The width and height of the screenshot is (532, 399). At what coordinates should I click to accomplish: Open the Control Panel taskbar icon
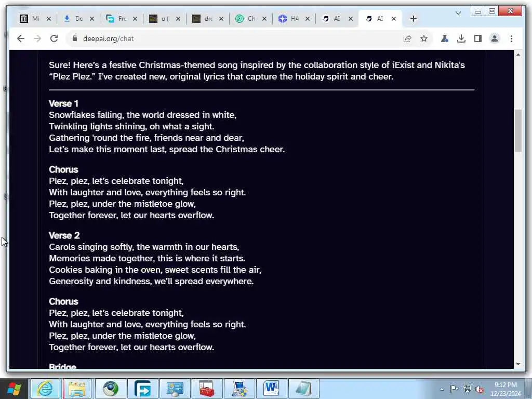tap(175, 389)
